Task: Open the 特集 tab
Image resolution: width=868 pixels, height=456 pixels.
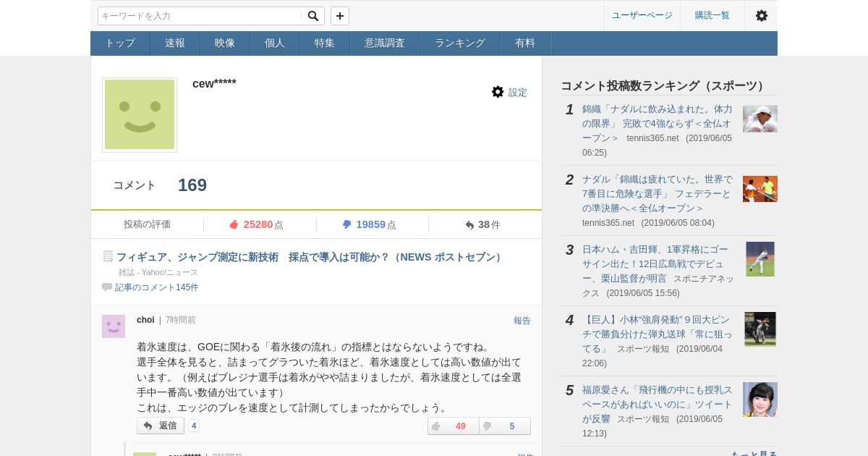Action: click(x=325, y=43)
